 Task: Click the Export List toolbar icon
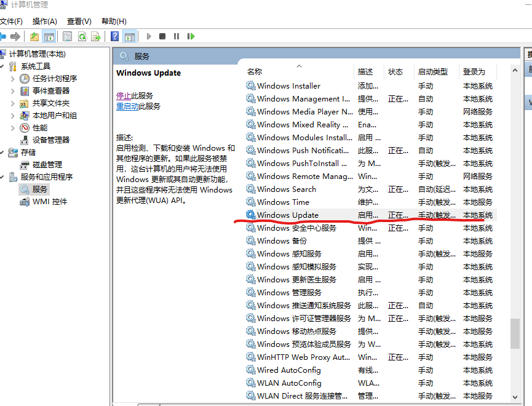[x=97, y=36]
